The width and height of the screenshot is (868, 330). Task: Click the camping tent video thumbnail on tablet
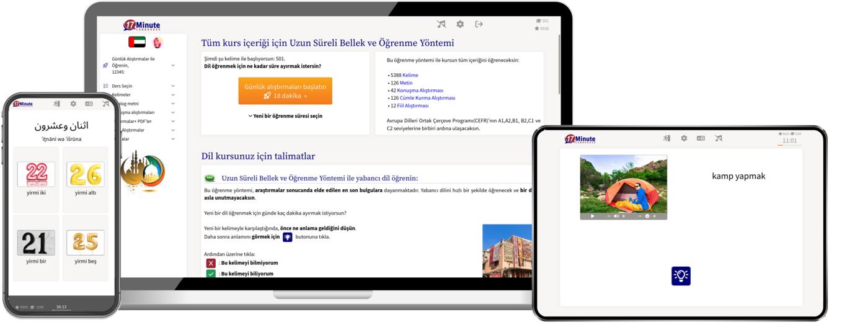tap(623, 184)
